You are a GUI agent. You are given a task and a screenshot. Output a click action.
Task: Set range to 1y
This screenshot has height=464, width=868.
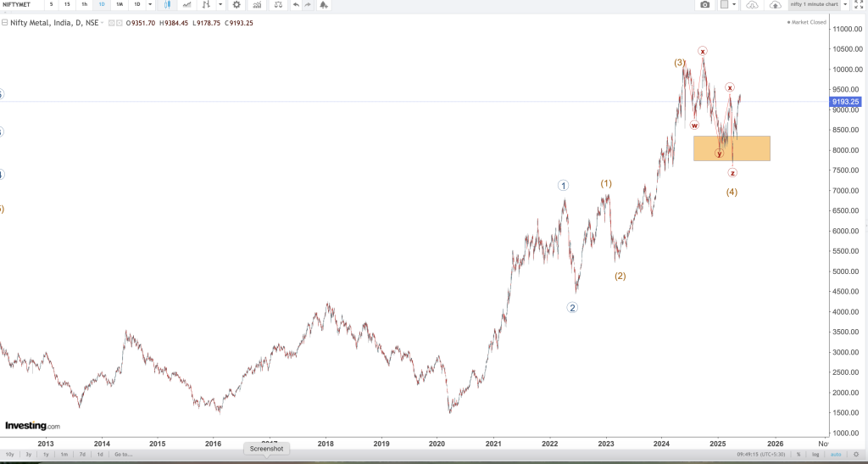click(46, 455)
